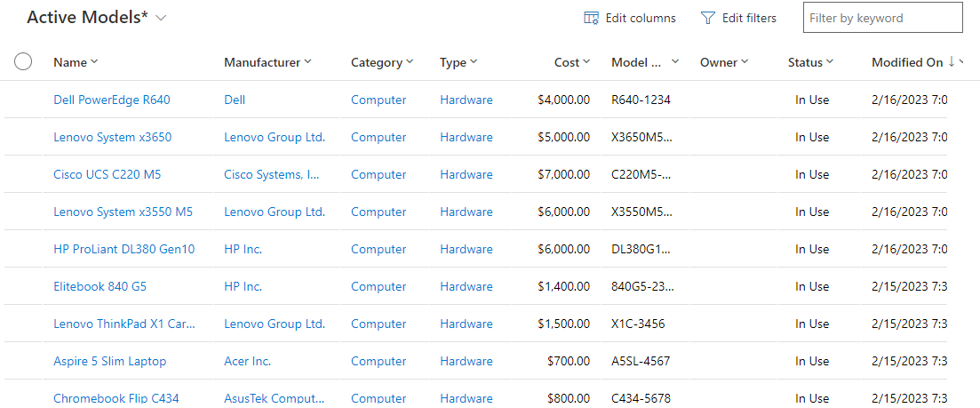Click the Filter by keyword box
Screen dimensions: 980x408
pyautogui.click(x=882, y=18)
